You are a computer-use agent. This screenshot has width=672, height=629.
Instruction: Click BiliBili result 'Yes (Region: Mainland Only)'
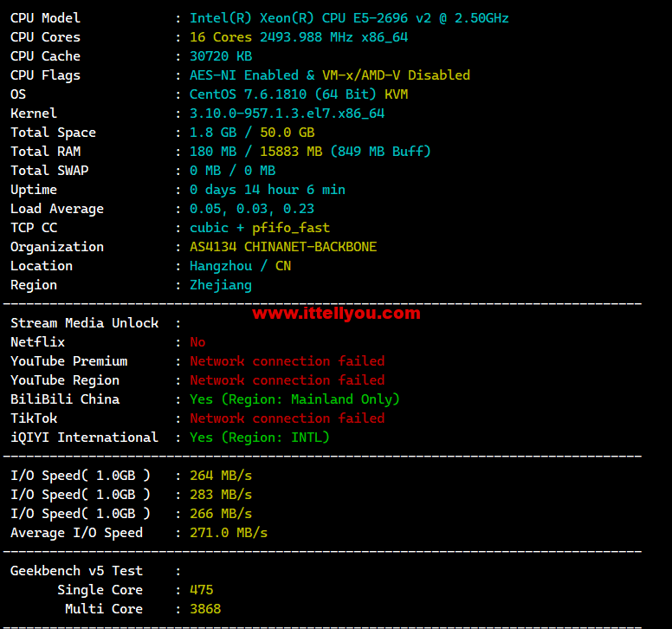click(294, 399)
